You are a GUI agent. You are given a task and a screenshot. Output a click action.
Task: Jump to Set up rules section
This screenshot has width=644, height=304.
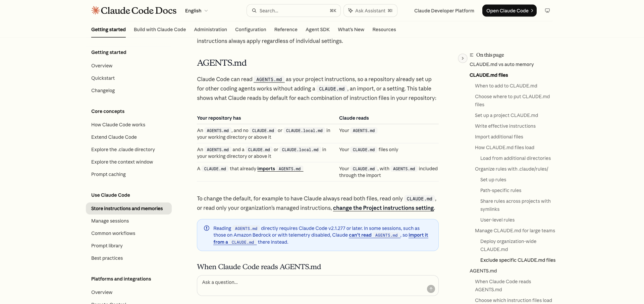point(493,180)
